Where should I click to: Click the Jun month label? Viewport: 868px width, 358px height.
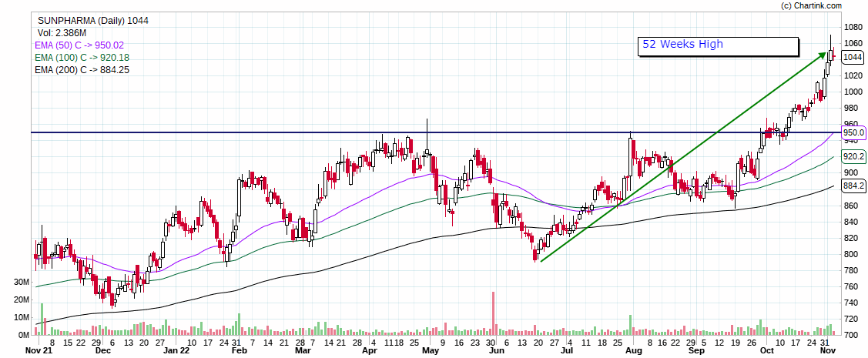coord(497,351)
